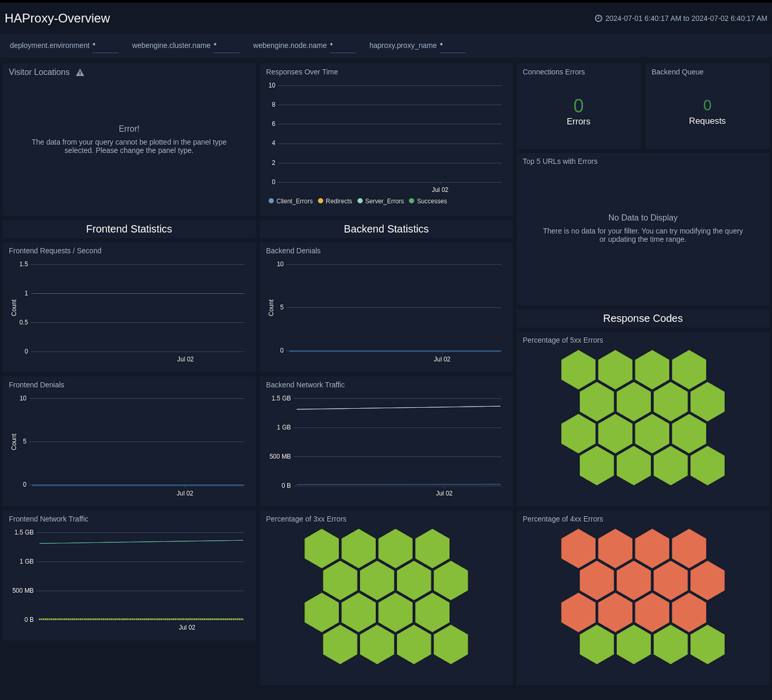Toggle the Redirects legend entry

point(335,201)
